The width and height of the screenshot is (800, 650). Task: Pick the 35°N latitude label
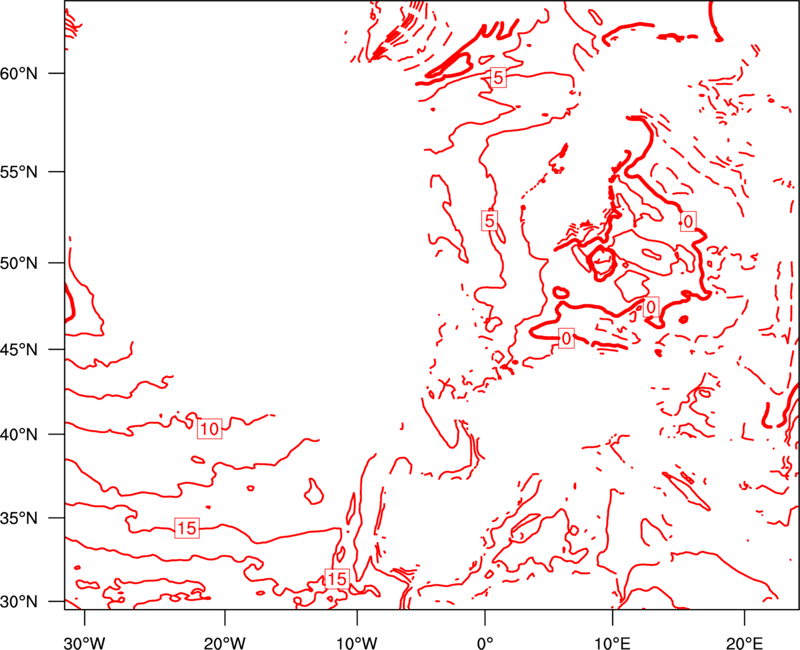pyautogui.click(x=19, y=518)
